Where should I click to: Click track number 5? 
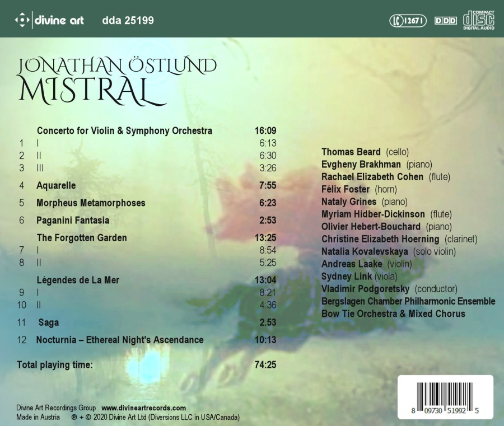pyautogui.click(x=21, y=203)
